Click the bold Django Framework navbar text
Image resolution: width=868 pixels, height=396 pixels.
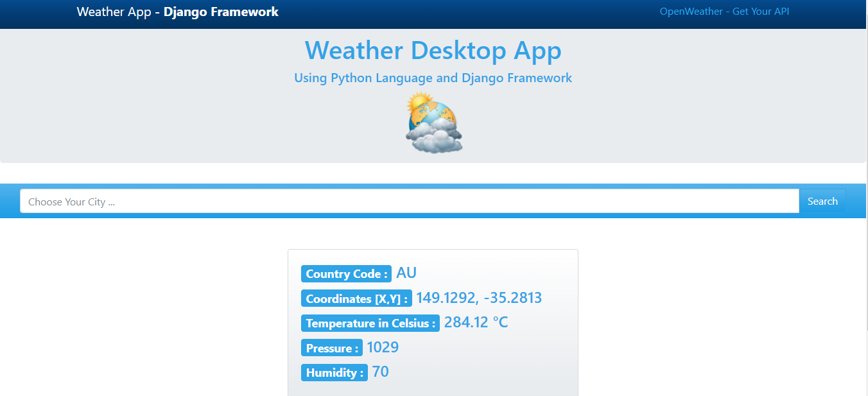click(x=221, y=12)
